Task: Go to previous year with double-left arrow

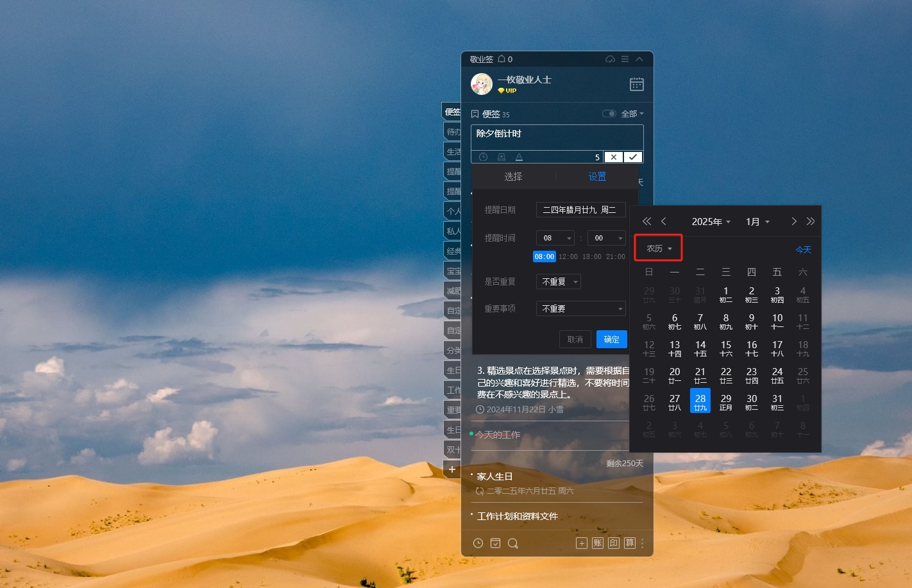Action: [x=646, y=221]
